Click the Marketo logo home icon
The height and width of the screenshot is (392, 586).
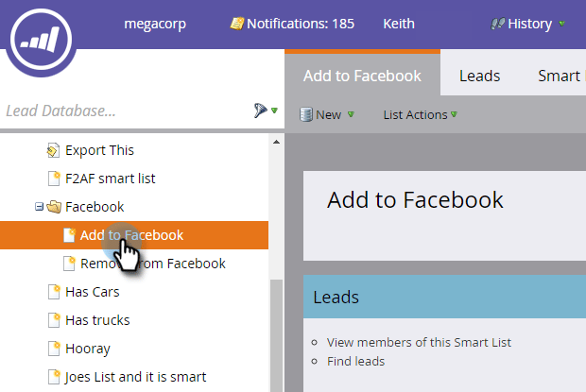[41, 40]
